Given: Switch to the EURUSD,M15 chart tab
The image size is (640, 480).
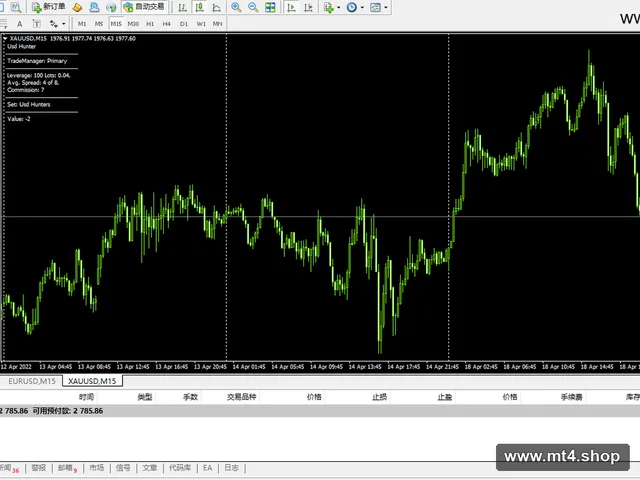Looking at the screenshot, I should pyautogui.click(x=31, y=381).
